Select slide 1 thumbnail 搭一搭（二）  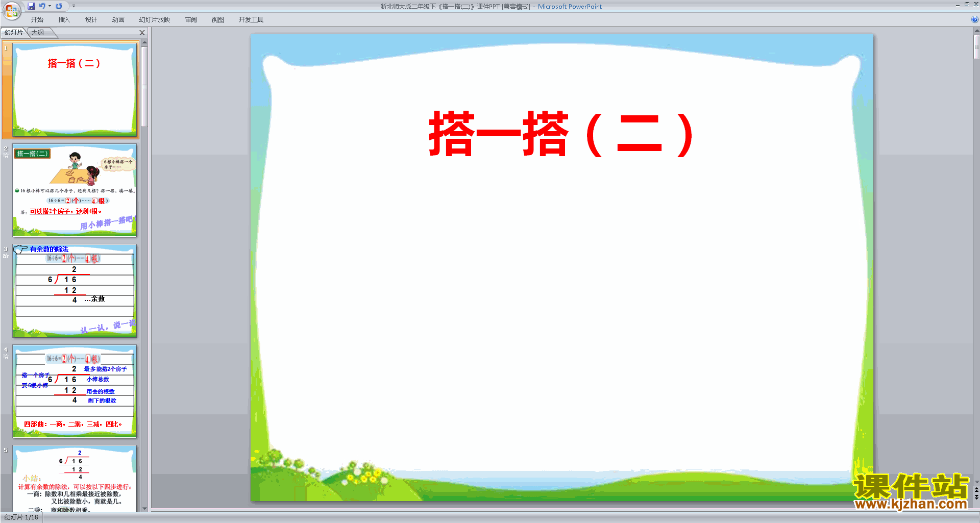coord(75,90)
